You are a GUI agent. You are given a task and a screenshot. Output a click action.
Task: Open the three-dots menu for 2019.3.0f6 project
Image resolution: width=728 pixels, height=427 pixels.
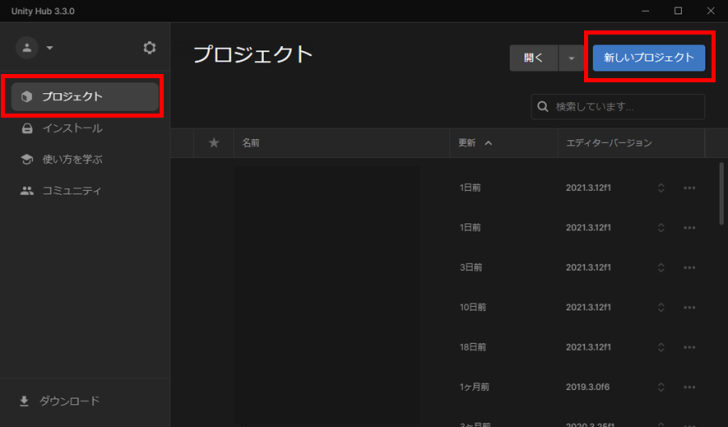pyautogui.click(x=689, y=387)
